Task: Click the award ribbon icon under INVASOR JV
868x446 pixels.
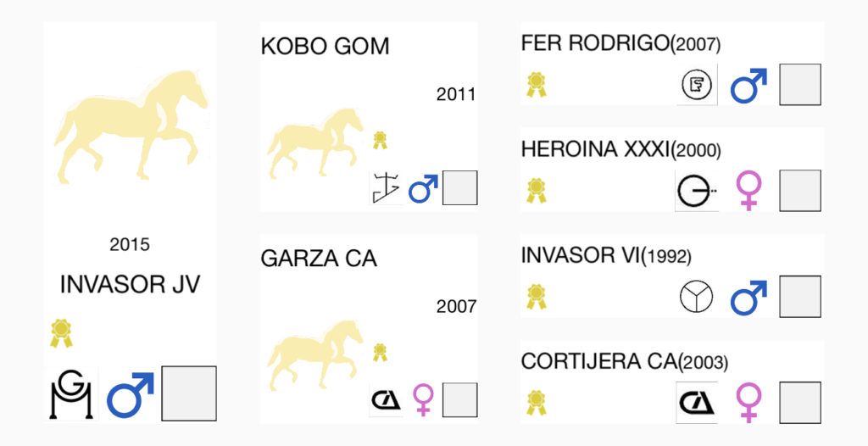Action: point(61,333)
